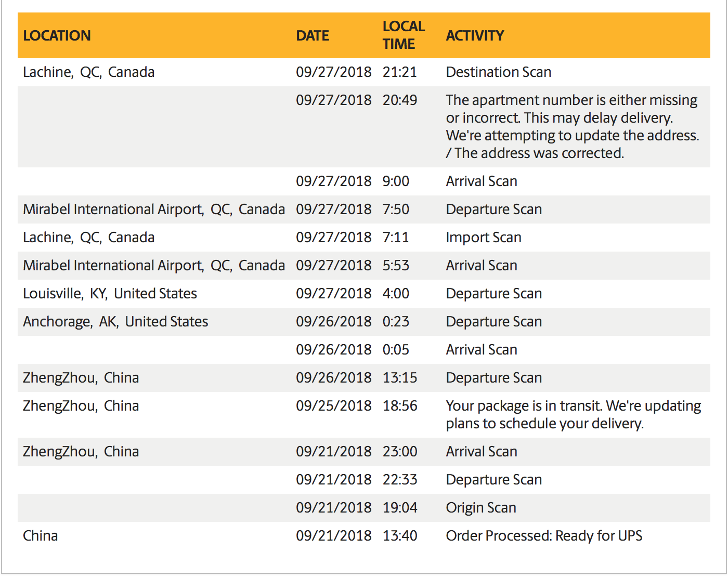Click Louisville, KY, United States location
Image resolution: width=728 pixels, height=577 pixels.
pyautogui.click(x=110, y=294)
